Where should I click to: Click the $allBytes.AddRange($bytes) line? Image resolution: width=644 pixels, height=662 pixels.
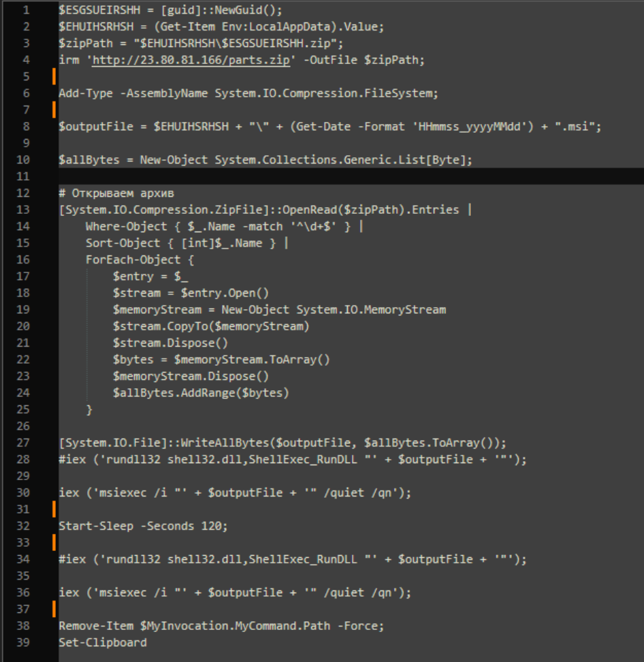point(201,393)
